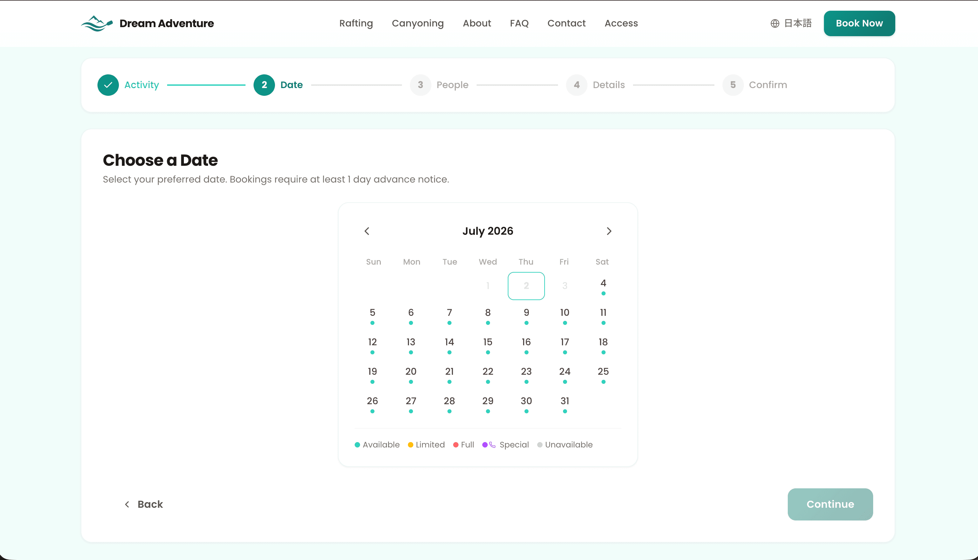Select July 5 on the calendar
The width and height of the screenshot is (978, 560).
[x=372, y=316]
